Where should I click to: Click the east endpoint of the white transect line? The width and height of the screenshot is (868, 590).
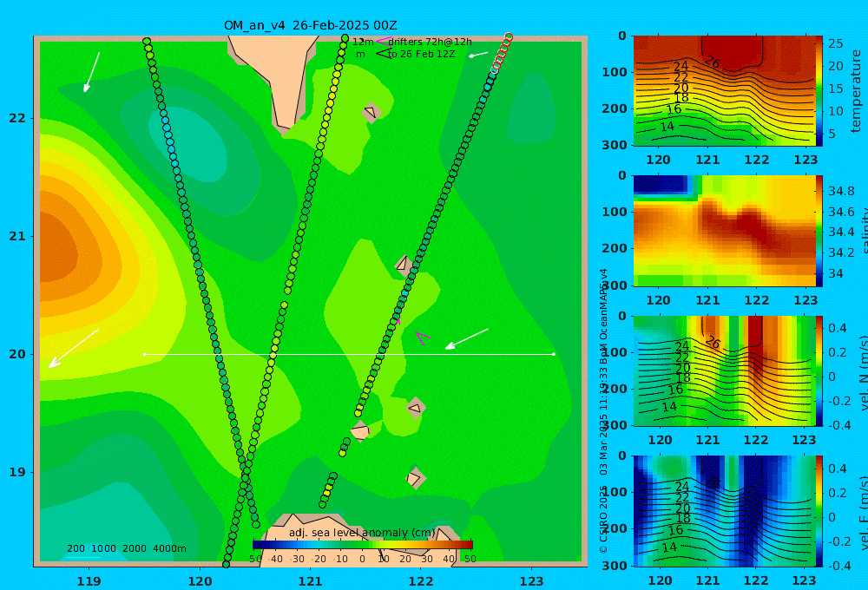pyautogui.click(x=554, y=354)
